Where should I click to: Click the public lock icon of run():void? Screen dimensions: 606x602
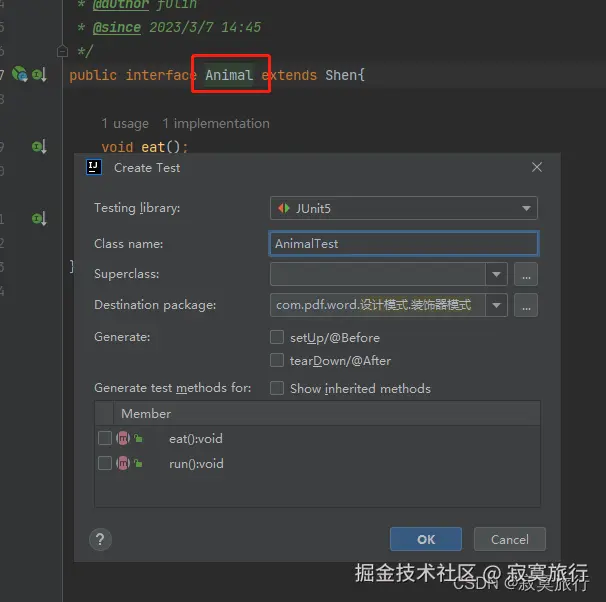pyautogui.click(x=138, y=463)
